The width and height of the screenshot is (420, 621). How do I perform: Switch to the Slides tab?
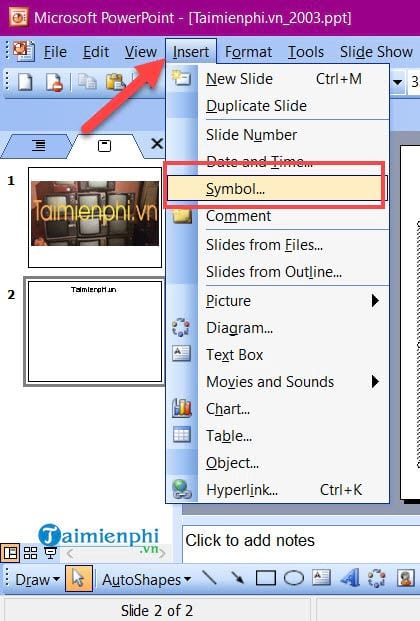click(x=105, y=146)
